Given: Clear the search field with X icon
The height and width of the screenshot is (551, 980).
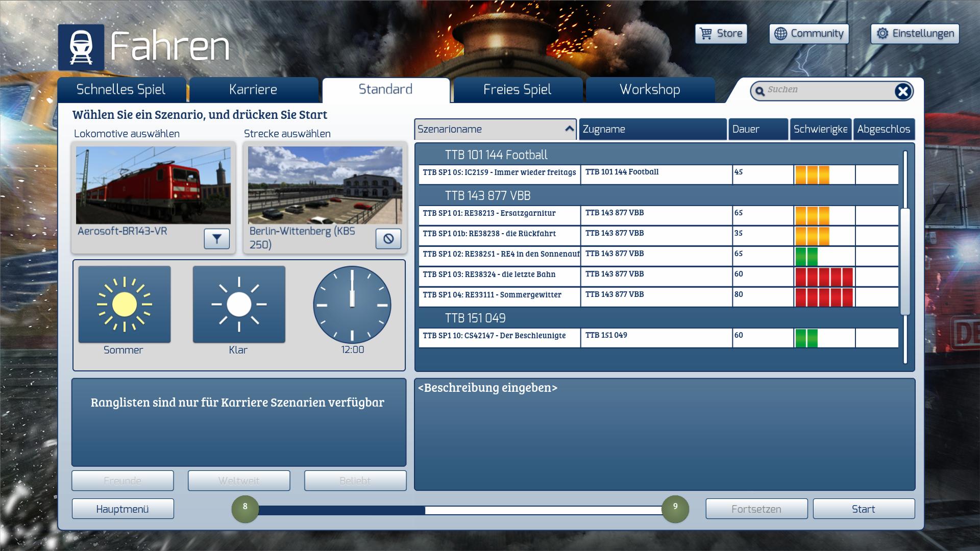Looking at the screenshot, I should [x=902, y=91].
